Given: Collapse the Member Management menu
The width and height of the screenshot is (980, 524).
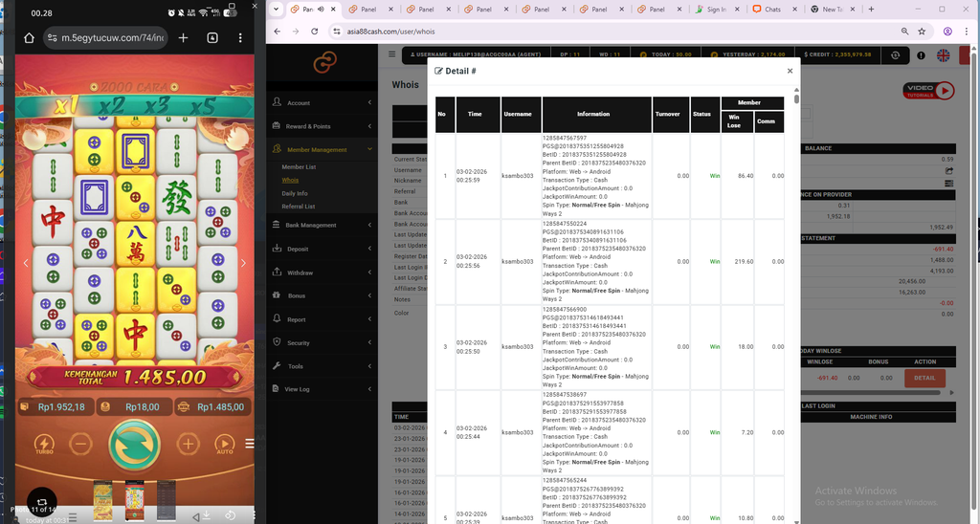Looking at the screenshot, I should pos(322,149).
